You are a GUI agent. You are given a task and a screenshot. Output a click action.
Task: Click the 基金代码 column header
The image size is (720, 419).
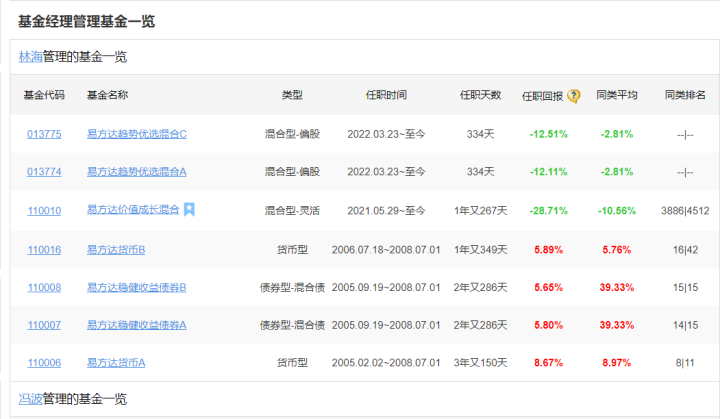(44, 95)
